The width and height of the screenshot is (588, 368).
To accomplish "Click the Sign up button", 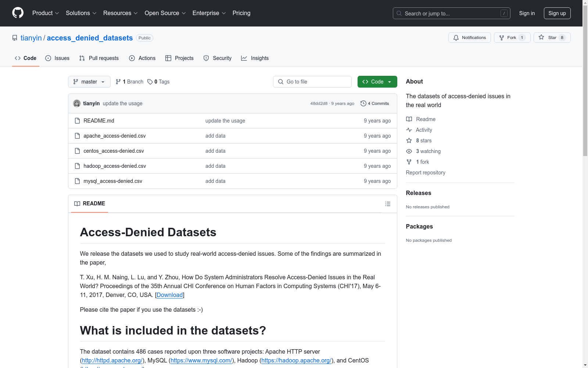I will (x=557, y=13).
